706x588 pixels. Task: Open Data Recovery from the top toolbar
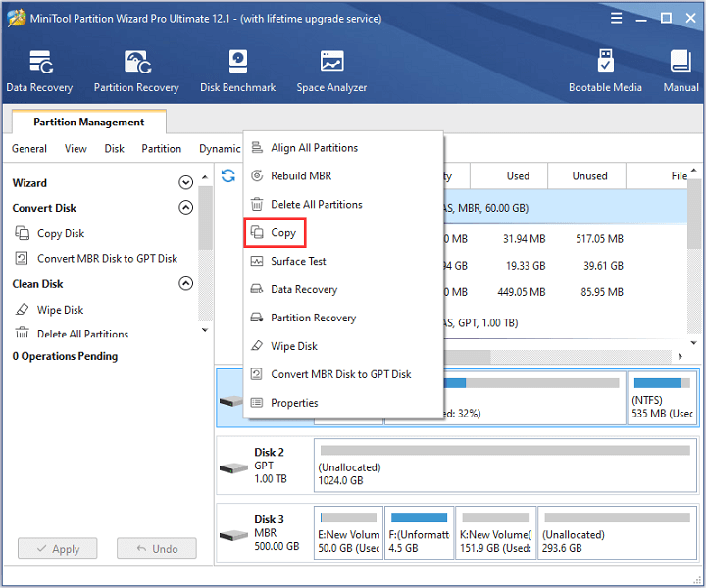tap(39, 71)
